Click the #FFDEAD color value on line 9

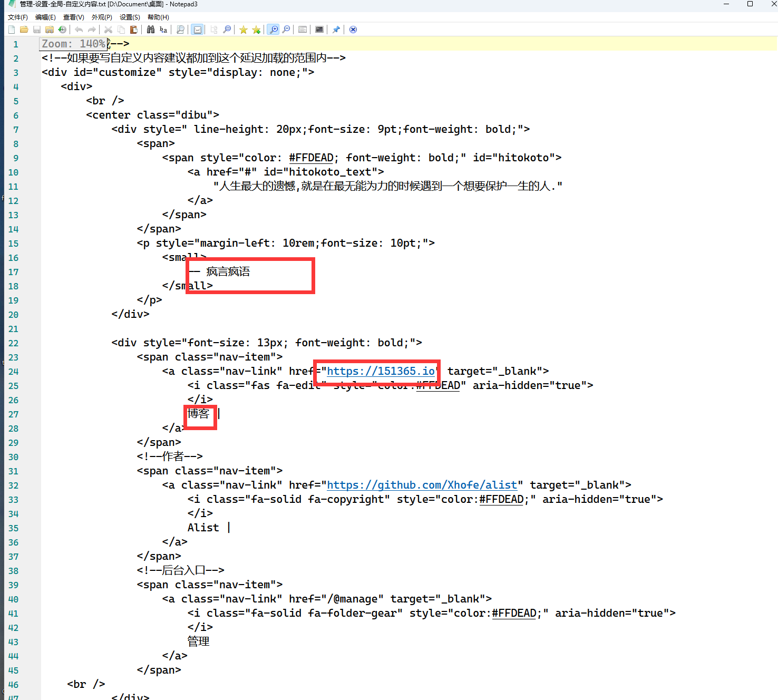tap(311, 158)
